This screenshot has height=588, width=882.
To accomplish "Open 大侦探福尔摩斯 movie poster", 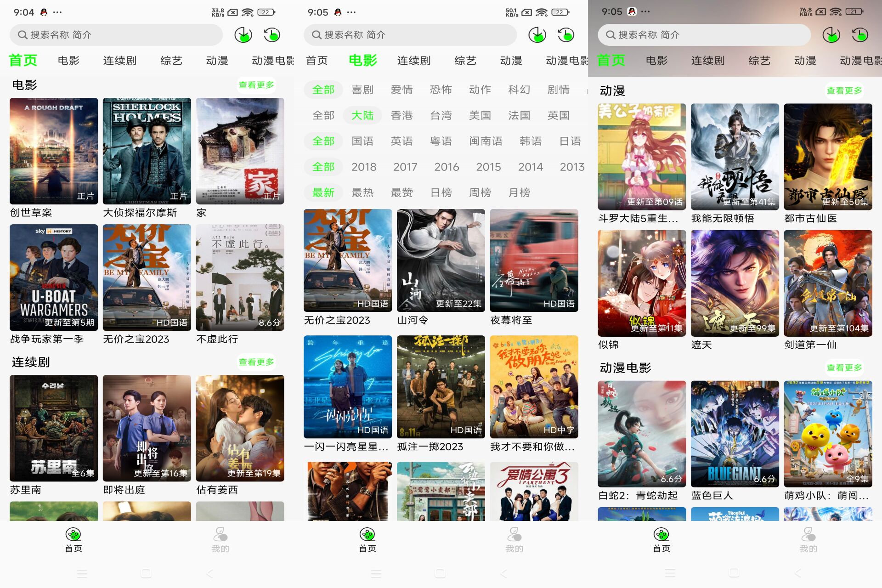I will tap(147, 151).
